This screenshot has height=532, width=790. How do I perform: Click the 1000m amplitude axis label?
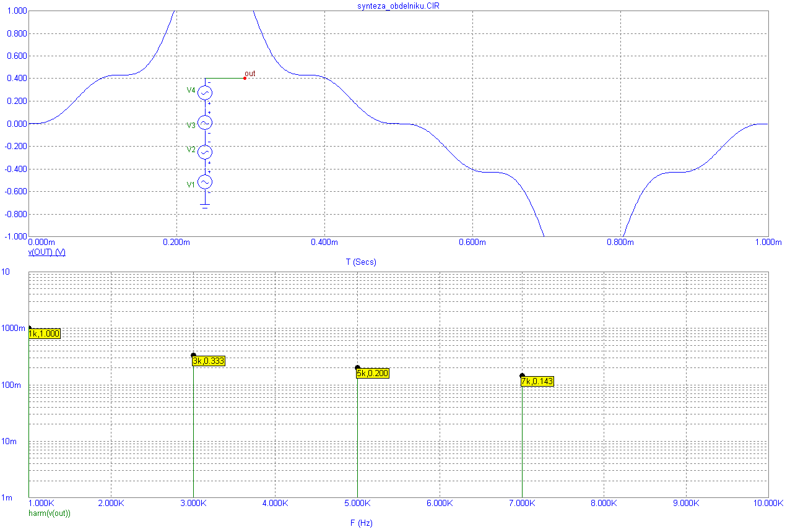tap(13, 328)
